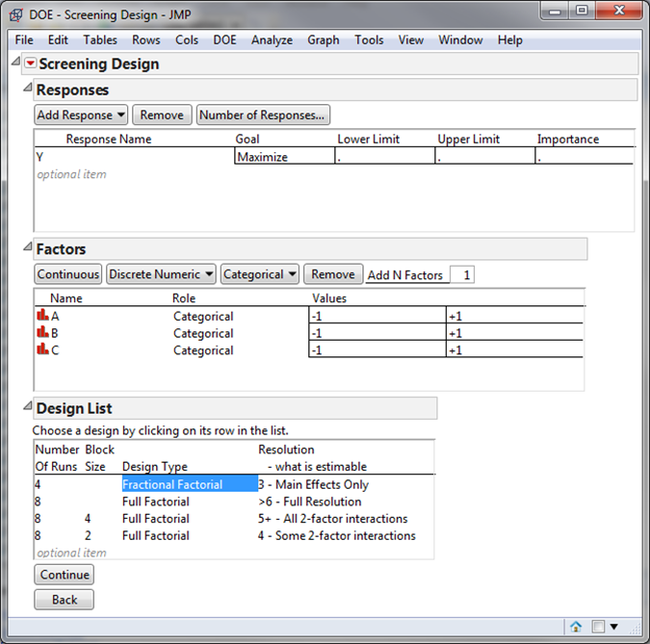Click the categorical icon beside factor A
The width and height of the screenshot is (650, 644).
click(41, 316)
